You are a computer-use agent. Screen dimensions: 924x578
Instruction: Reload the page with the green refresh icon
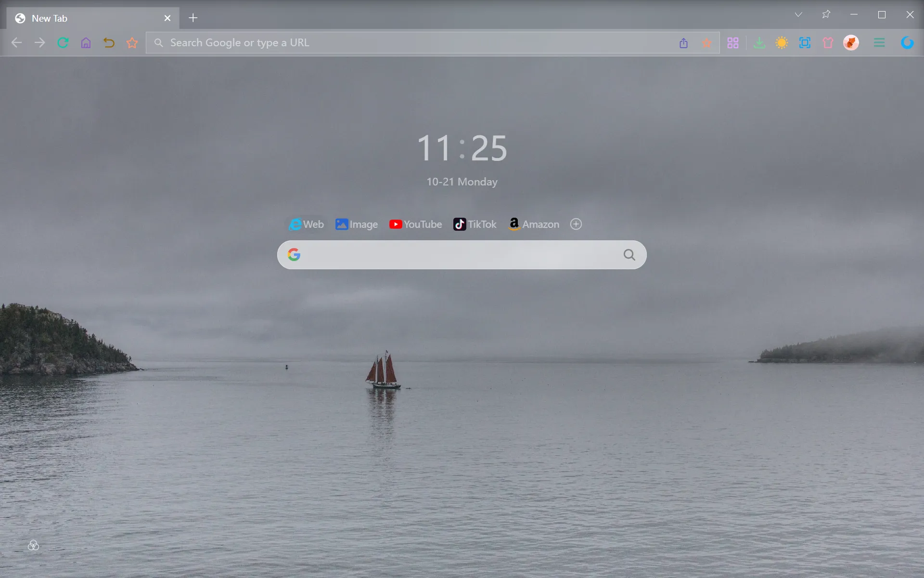pos(63,43)
